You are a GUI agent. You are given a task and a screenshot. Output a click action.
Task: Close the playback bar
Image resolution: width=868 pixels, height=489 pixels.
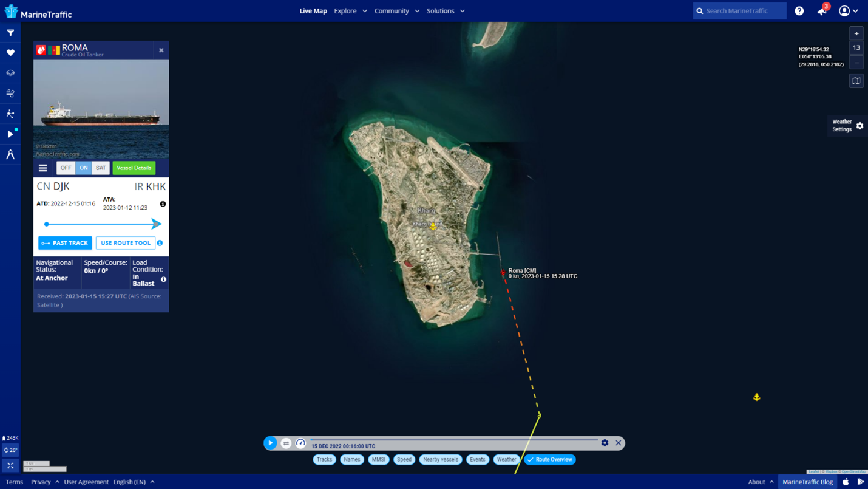click(x=619, y=443)
